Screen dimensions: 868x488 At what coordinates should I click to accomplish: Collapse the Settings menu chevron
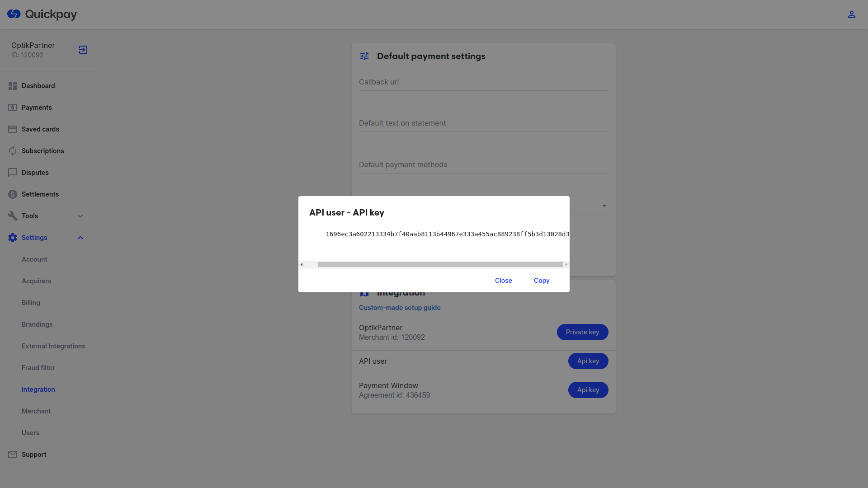(80, 238)
